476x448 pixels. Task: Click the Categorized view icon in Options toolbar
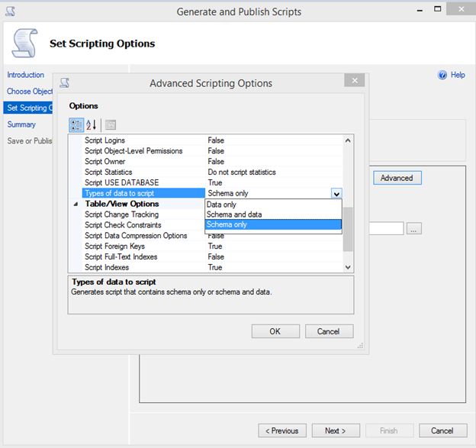click(76, 125)
